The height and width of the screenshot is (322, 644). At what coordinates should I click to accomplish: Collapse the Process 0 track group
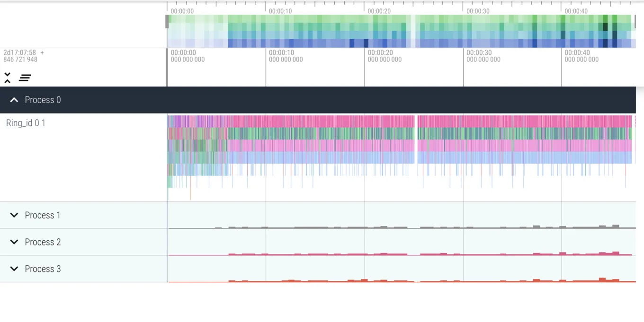[x=14, y=100]
